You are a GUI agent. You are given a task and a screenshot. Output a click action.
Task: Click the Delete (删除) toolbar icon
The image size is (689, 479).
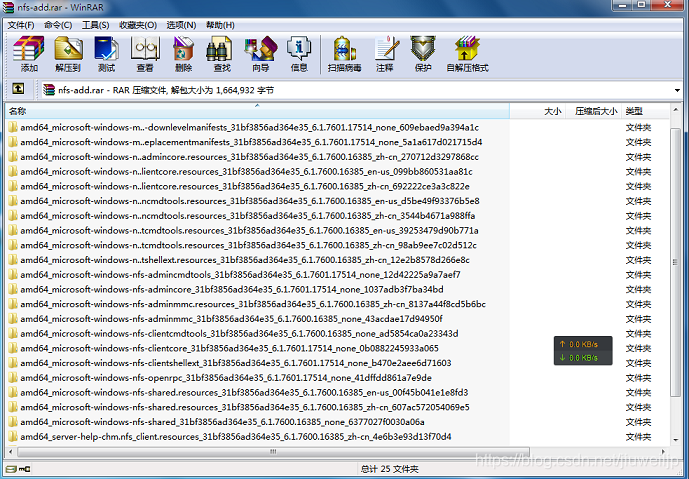(x=183, y=54)
